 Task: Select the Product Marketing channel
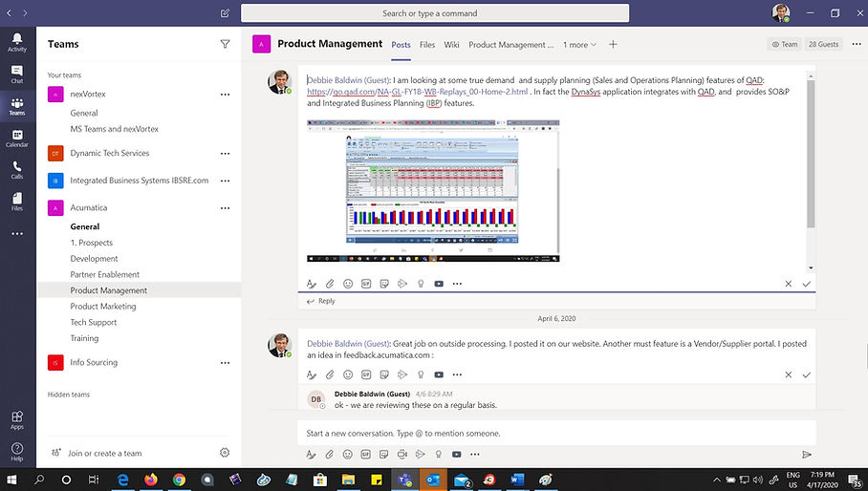point(103,307)
